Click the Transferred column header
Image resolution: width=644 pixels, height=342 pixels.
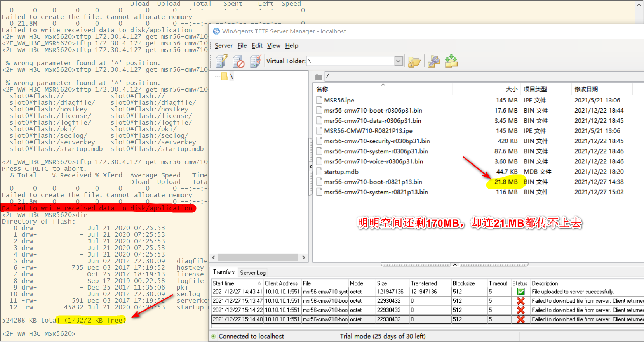tap(430, 283)
